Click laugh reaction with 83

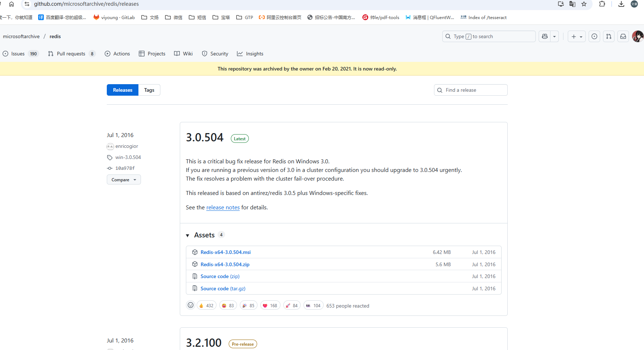click(x=228, y=305)
